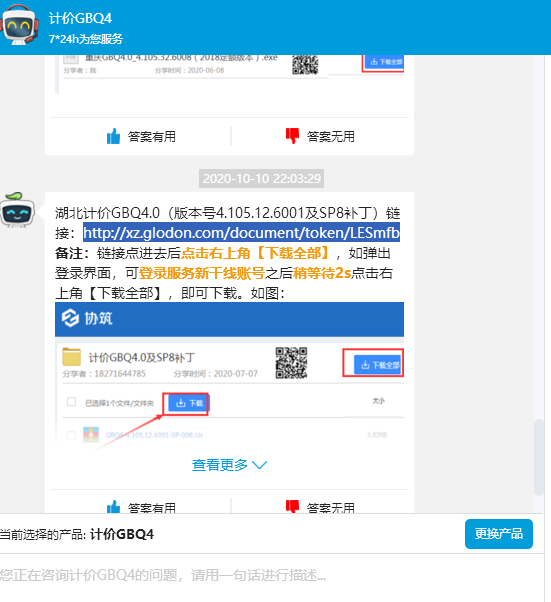
Task: Click the GBQ4 robot avatar in the header
Action: click(19, 26)
